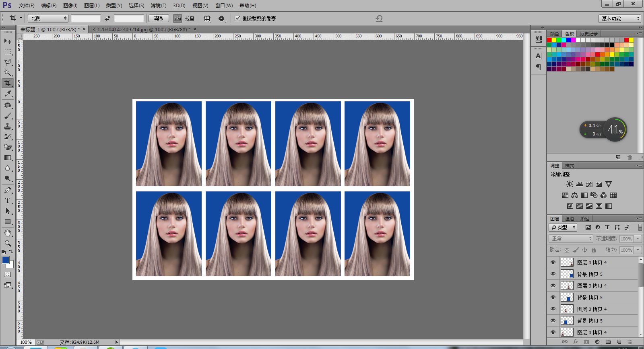The image size is (644, 349).
Task: Select the Horizontal Type tool
Action: pyautogui.click(x=8, y=201)
